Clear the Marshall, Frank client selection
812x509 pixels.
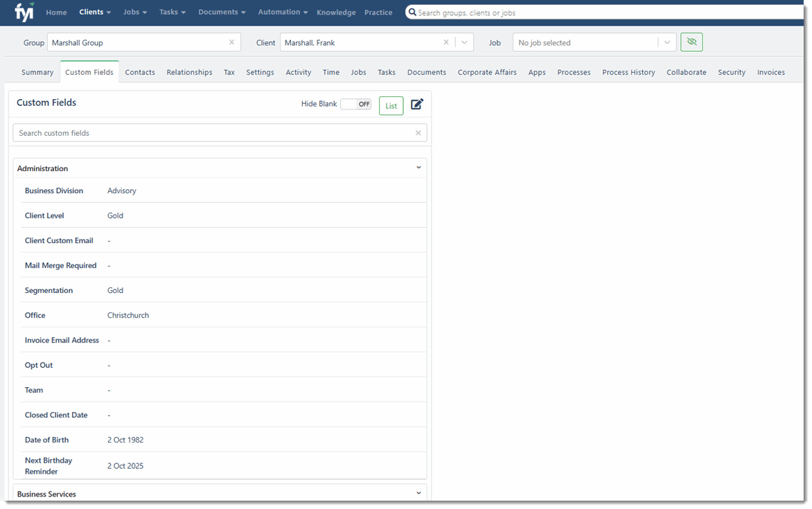446,42
